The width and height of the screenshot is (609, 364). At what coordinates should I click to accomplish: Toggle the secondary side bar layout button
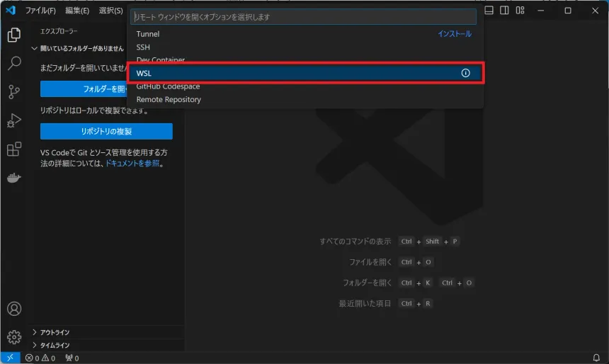(x=505, y=11)
